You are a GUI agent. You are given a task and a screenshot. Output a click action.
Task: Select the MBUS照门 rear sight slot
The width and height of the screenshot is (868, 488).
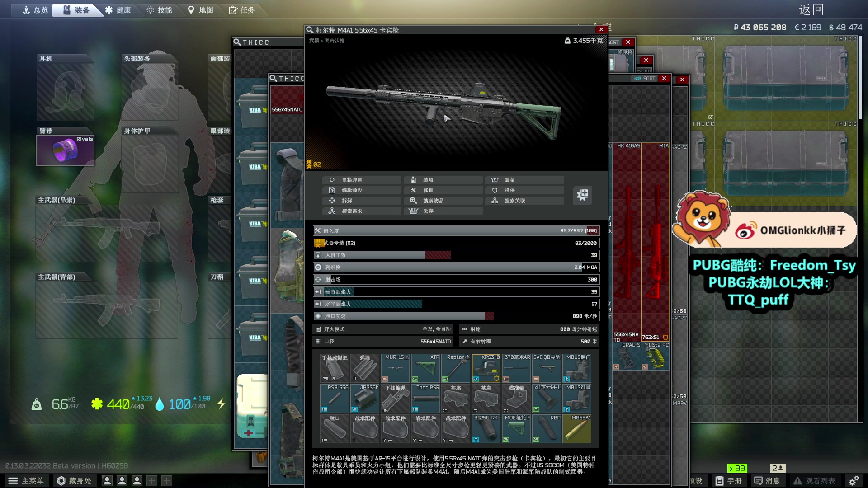[x=577, y=368]
